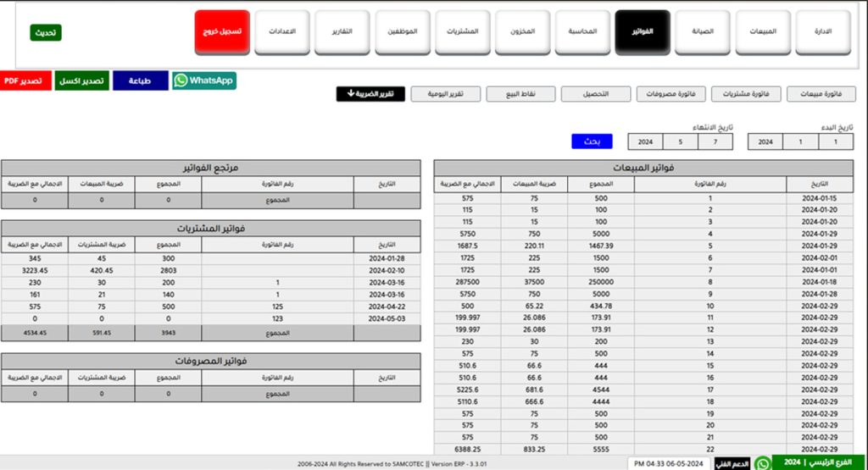Click the start date year field
Screen dimensions: 868x470
(765, 141)
